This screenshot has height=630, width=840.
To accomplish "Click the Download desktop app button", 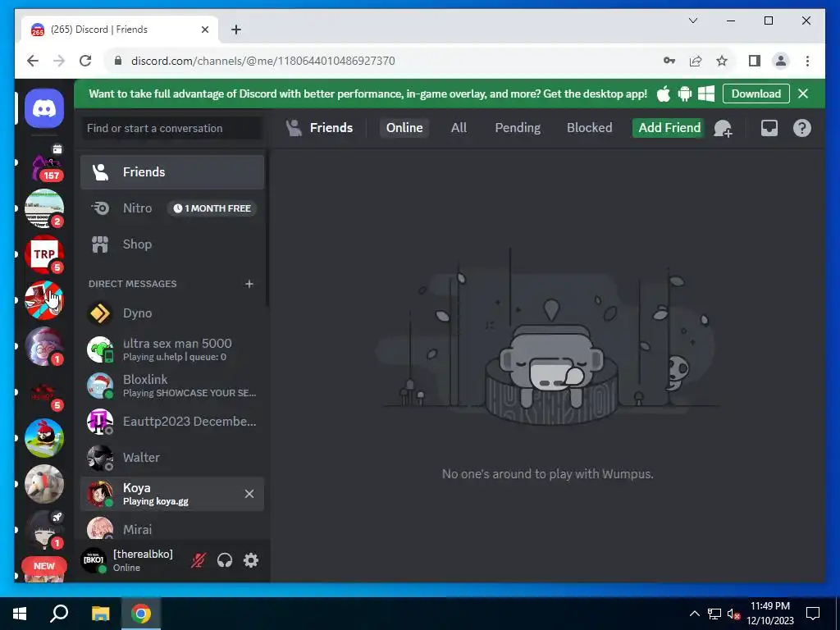I will (756, 94).
